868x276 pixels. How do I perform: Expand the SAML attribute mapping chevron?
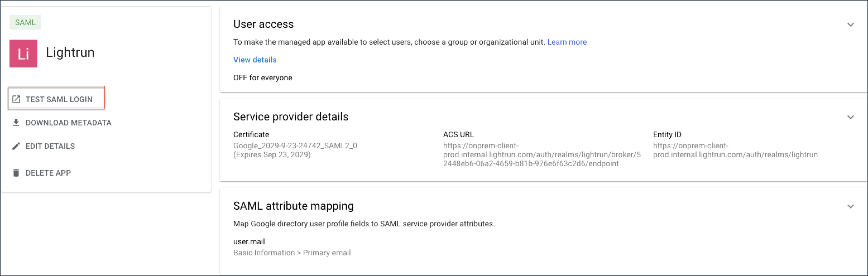coord(850,206)
